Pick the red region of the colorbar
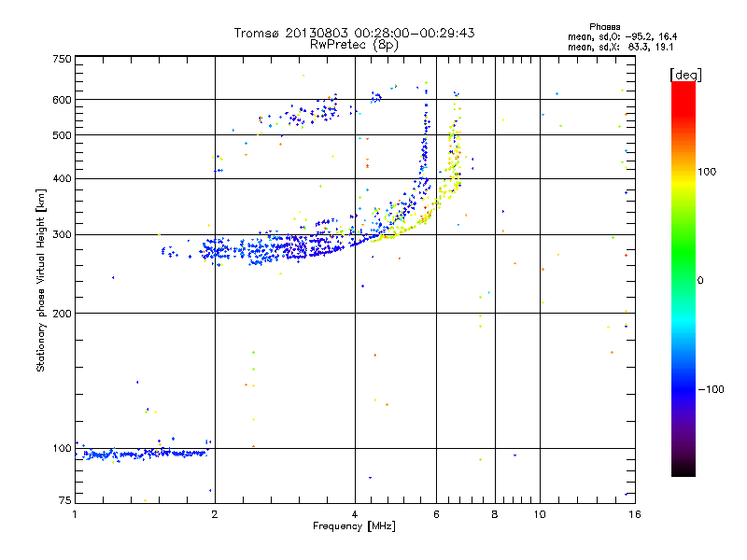 [x=684, y=98]
